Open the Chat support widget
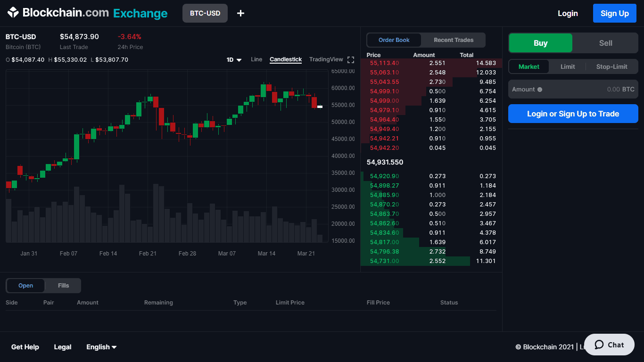 tap(609, 345)
